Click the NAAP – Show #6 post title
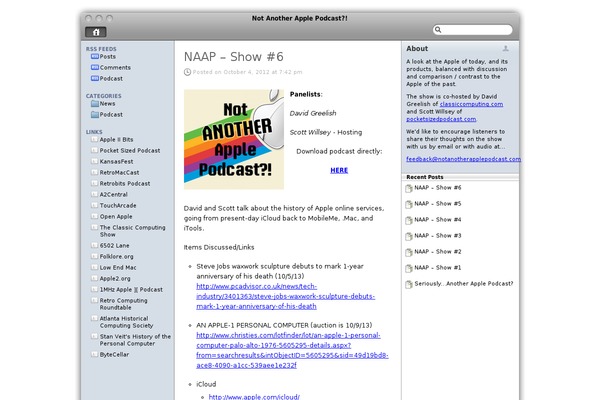 pyautogui.click(x=233, y=57)
